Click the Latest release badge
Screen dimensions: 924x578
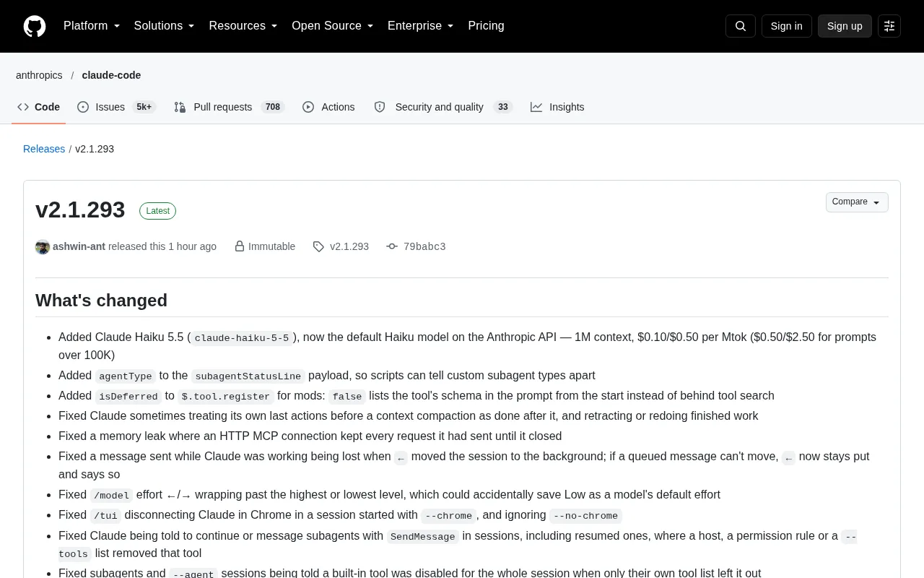coord(157,211)
